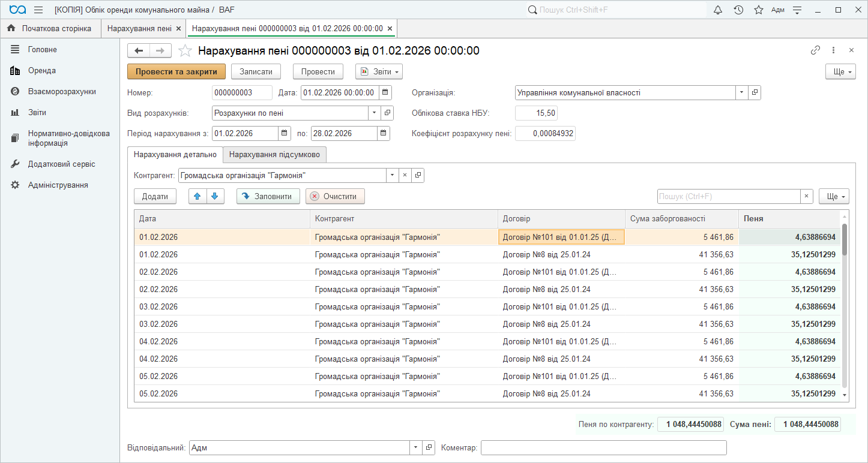Open the hamburger main menu

point(38,10)
